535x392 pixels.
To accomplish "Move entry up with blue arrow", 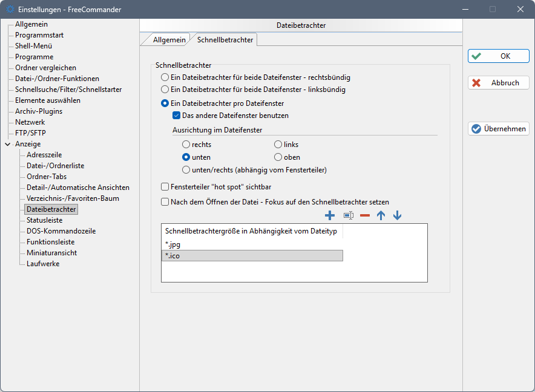I will coord(381,215).
